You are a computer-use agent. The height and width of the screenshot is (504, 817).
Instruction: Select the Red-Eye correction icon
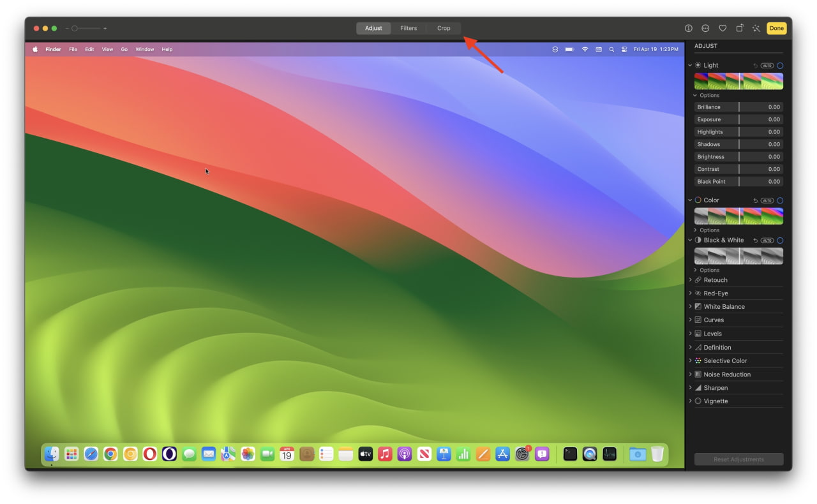(697, 293)
